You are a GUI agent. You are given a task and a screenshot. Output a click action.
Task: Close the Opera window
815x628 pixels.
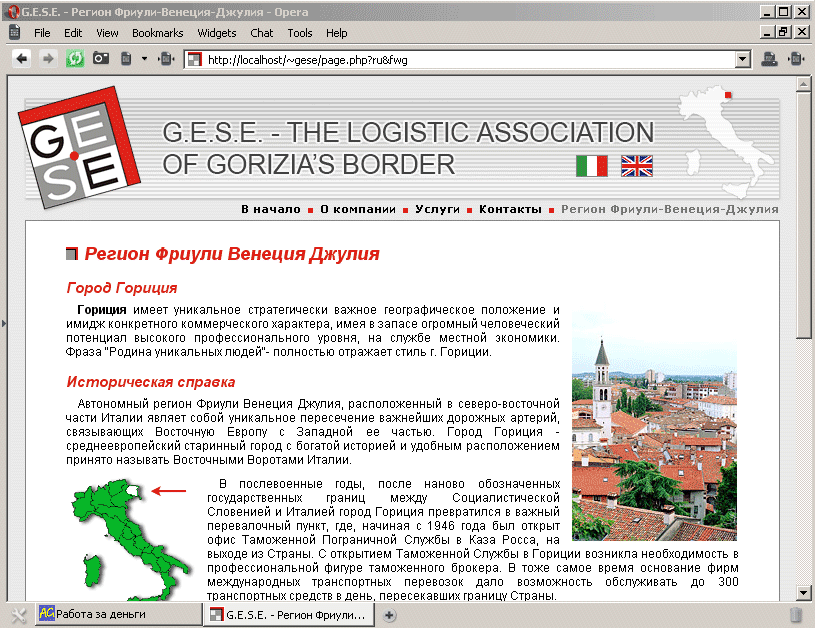click(802, 11)
